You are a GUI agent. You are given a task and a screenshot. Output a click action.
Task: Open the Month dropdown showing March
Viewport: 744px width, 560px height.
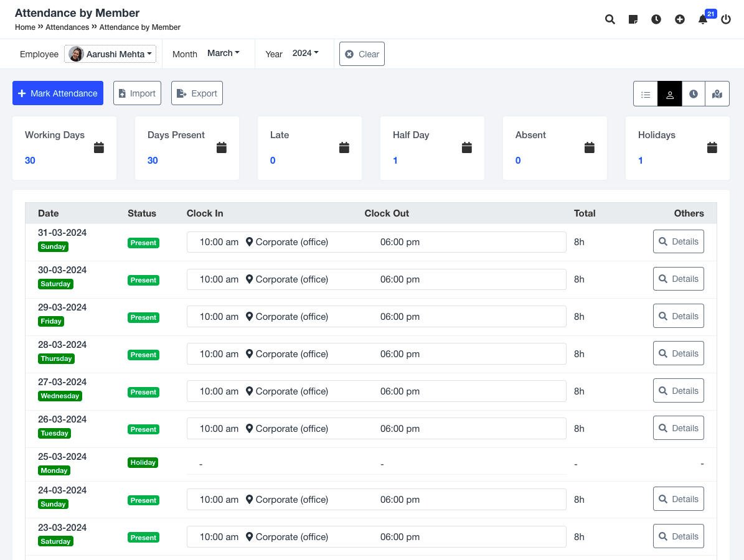point(223,54)
